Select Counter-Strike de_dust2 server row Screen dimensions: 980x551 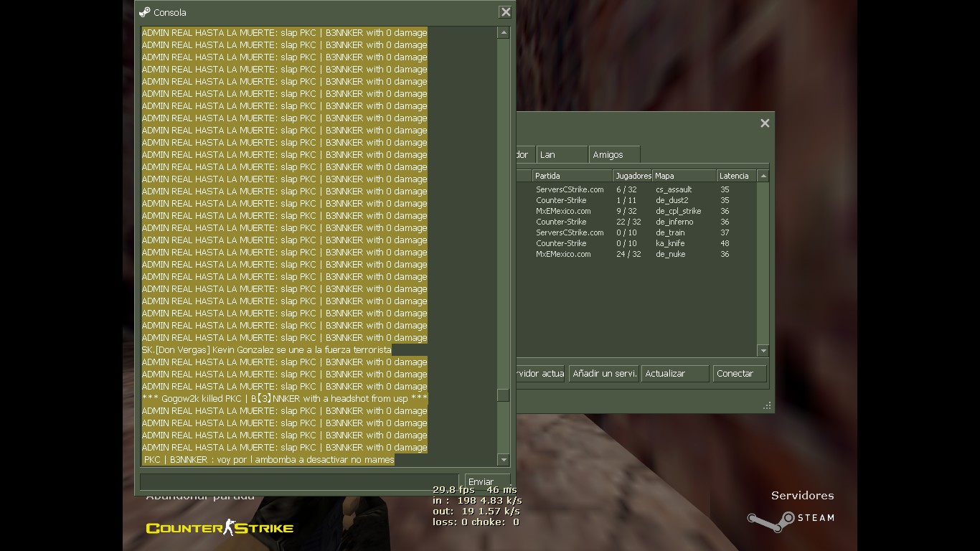[636, 201]
